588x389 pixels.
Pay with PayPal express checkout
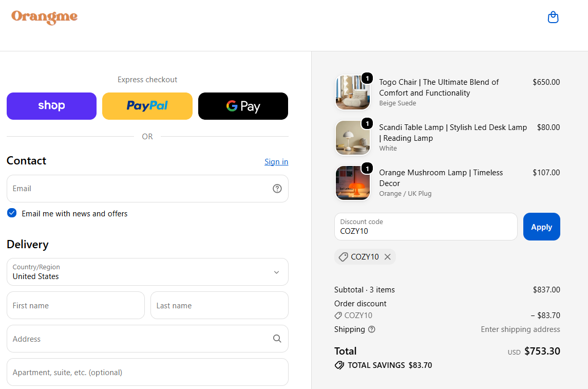click(147, 106)
